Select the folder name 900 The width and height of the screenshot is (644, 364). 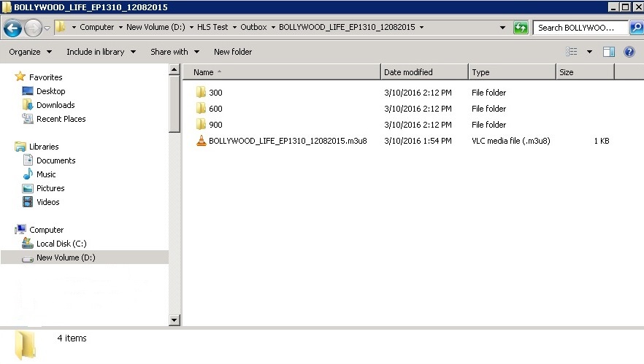[215, 124]
